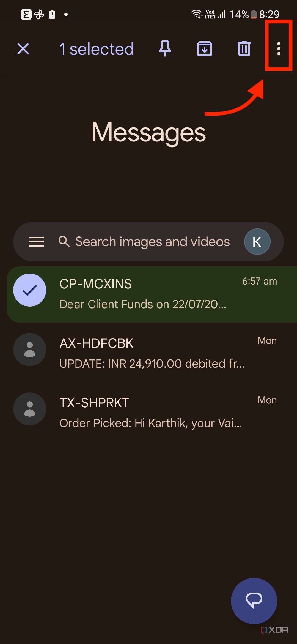Pin the selected conversation
This screenshot has height=644, width=297.
pos(165,49)
